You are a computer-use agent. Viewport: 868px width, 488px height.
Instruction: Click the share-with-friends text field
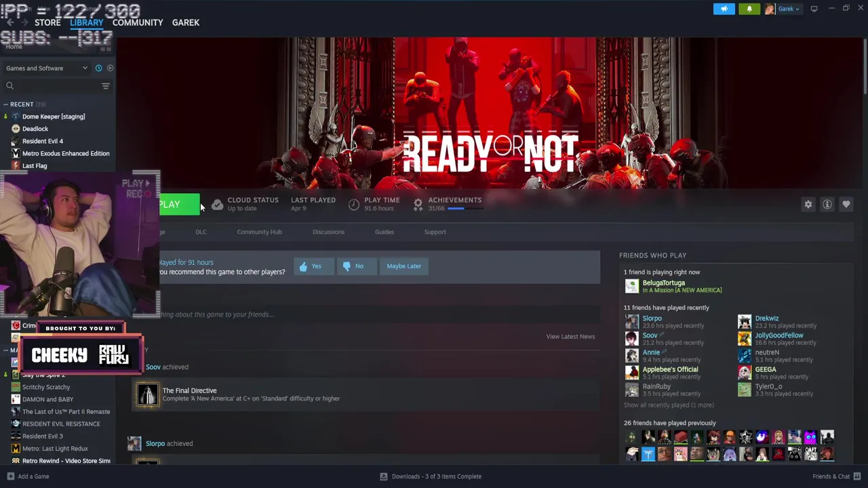(379, 314)
